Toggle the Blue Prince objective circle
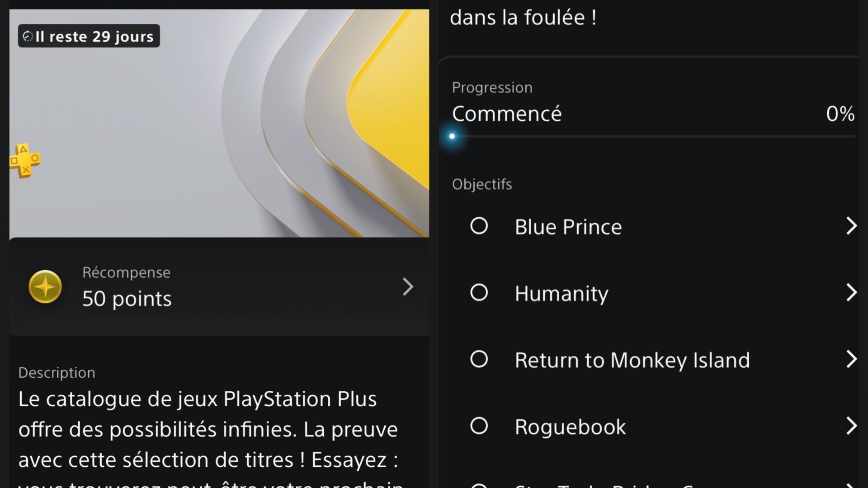Viewport: 868px width, 488px height. click(479, 226)
